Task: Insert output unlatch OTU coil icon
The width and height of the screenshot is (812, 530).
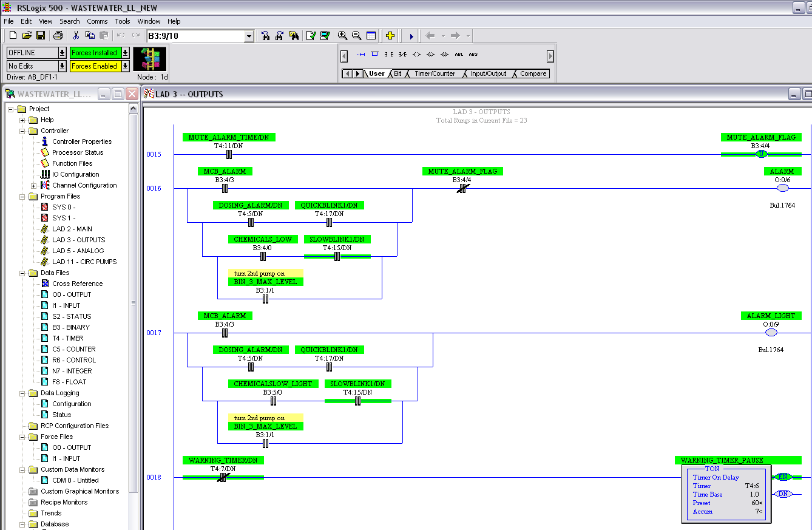Action: [444, 55]
